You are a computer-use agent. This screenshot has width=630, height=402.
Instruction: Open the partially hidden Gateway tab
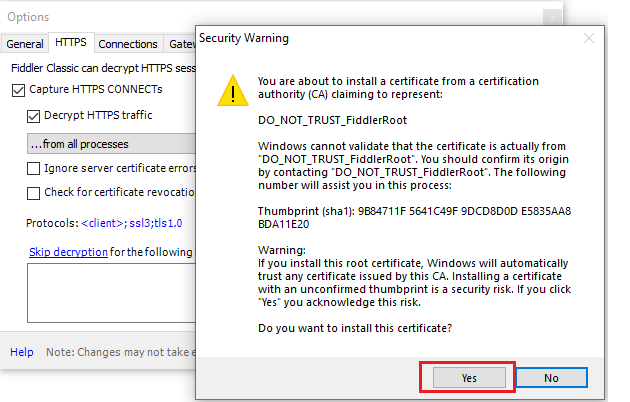click(180, 44)
